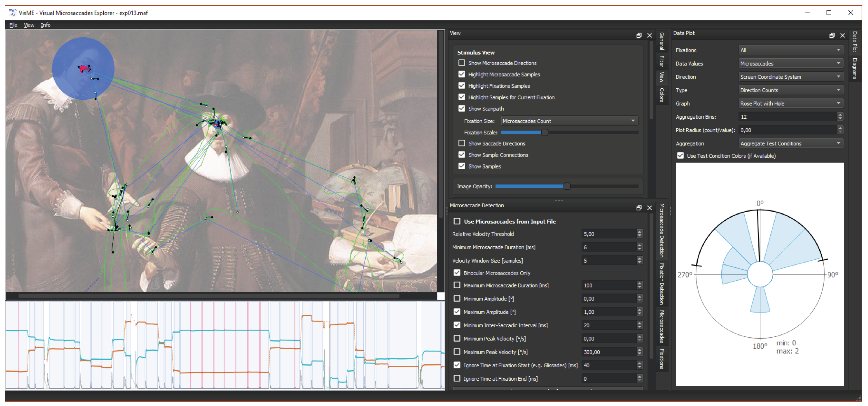The height and width of the screenshot is (406, 868).
Task: Click Minimum Inter-Saccadic Interval stepper
Action: (x=640, y=325)
